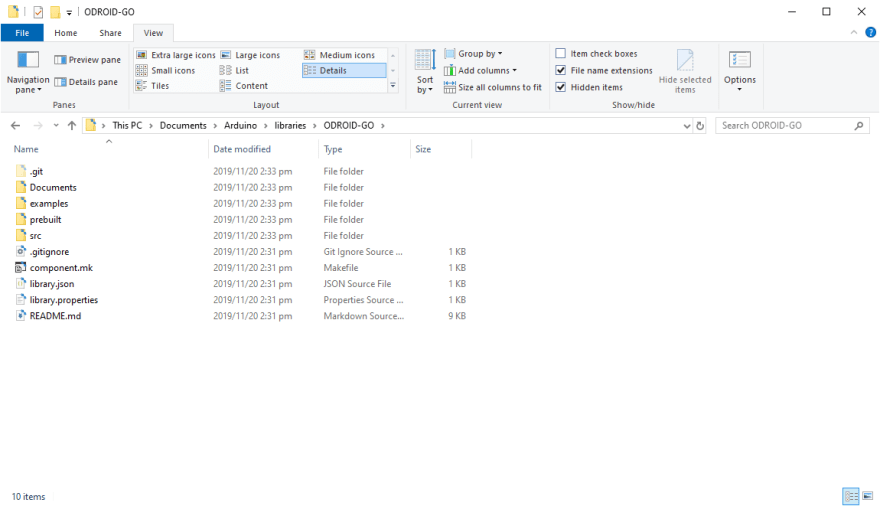The image size is (880, 506).
Task: Navigate to libraries in breadcrumb
Action: tap(290, 126)
